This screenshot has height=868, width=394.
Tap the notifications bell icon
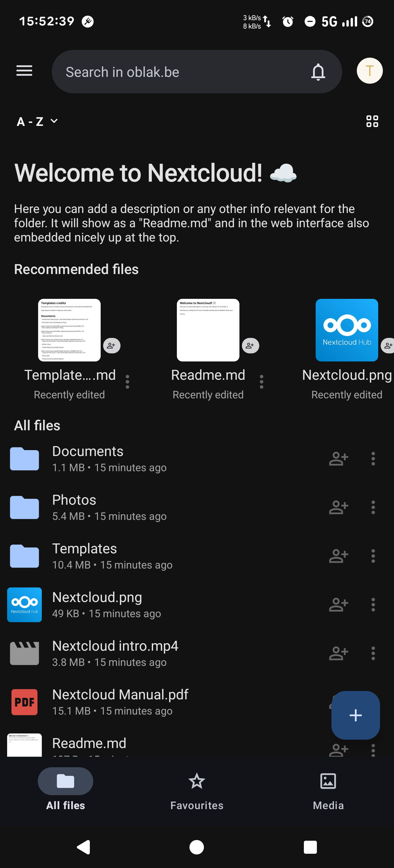tap(318, 72)
